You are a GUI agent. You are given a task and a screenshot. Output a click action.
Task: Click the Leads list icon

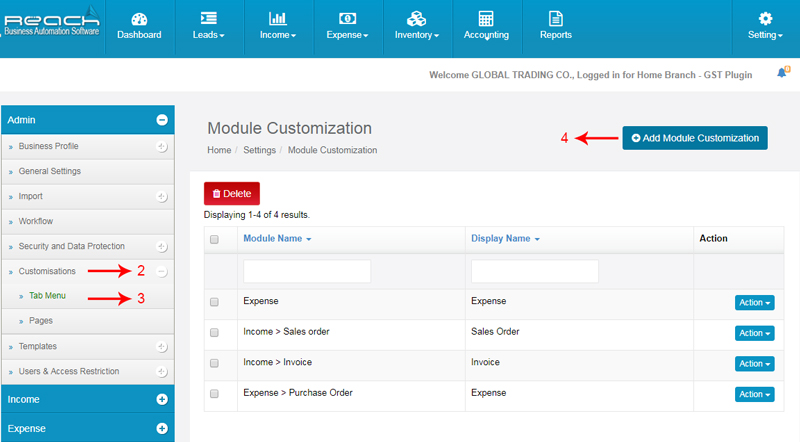209,18
